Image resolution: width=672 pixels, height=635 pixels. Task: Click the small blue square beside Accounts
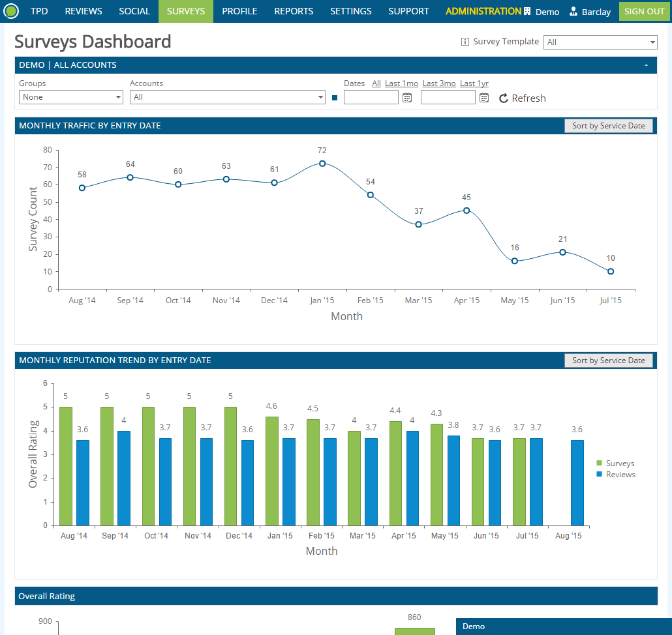point(335,98)
